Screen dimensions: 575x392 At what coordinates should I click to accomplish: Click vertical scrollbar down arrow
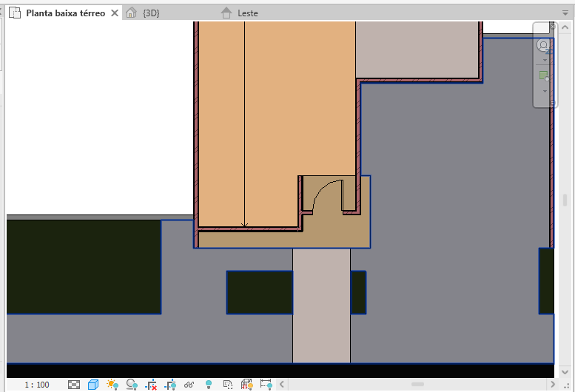coord(565,372)
